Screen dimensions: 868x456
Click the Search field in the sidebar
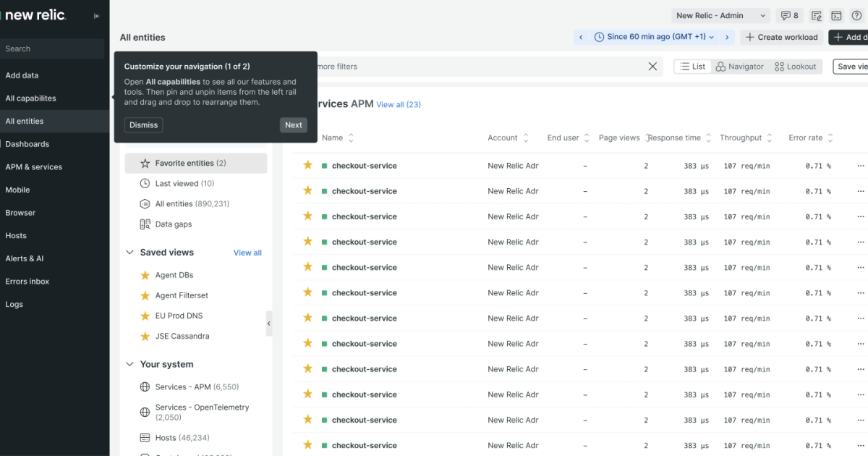51,48
